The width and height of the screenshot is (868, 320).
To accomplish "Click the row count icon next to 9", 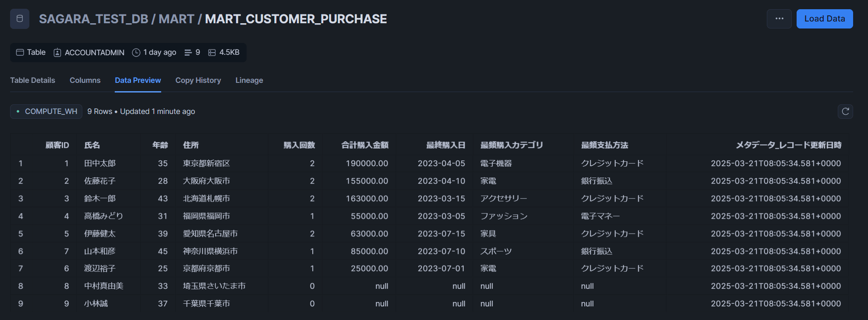I will coord(188,53).
